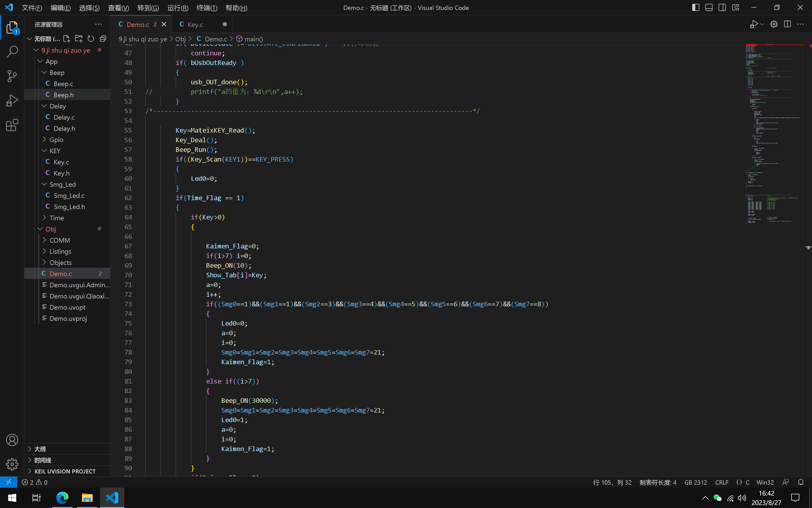The image size is (812, 508).
Task: Refresh the explorer tree
Action: pos(91,39)
